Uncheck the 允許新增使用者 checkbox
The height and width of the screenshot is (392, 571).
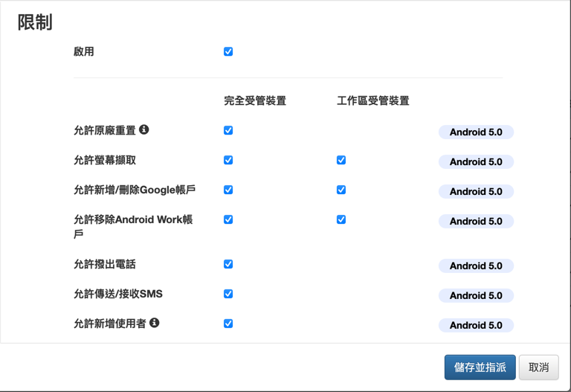click(228, 324)
